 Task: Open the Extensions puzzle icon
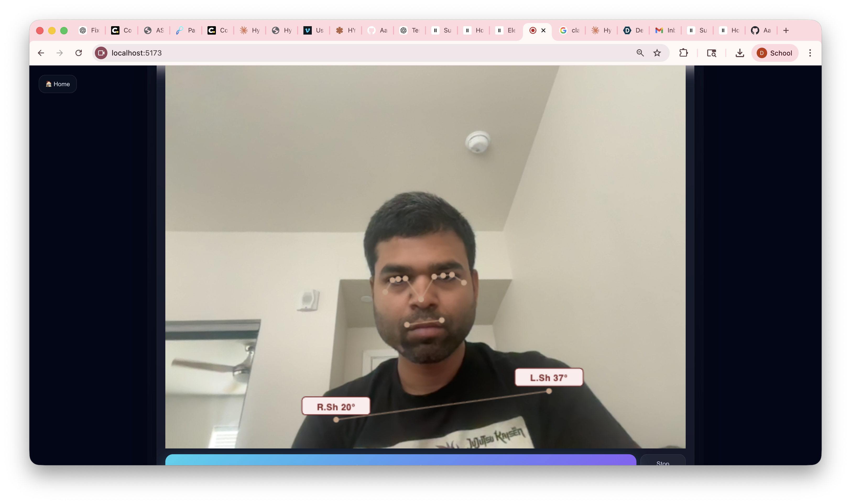pos(683,53)
